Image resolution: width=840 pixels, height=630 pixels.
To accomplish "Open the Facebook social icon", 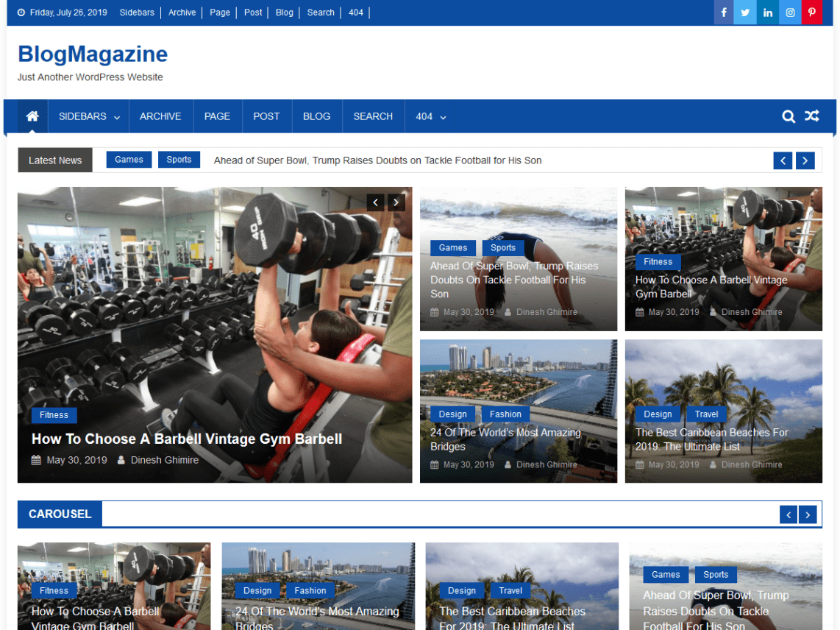I will [723, 13].
